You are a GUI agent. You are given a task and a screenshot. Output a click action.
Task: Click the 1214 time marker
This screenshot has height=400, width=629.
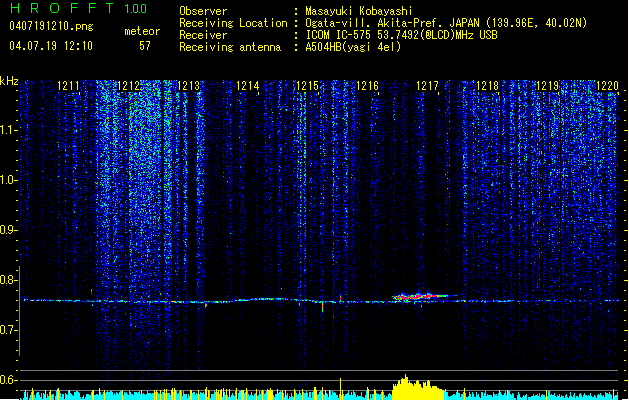[x=248, y=86]
